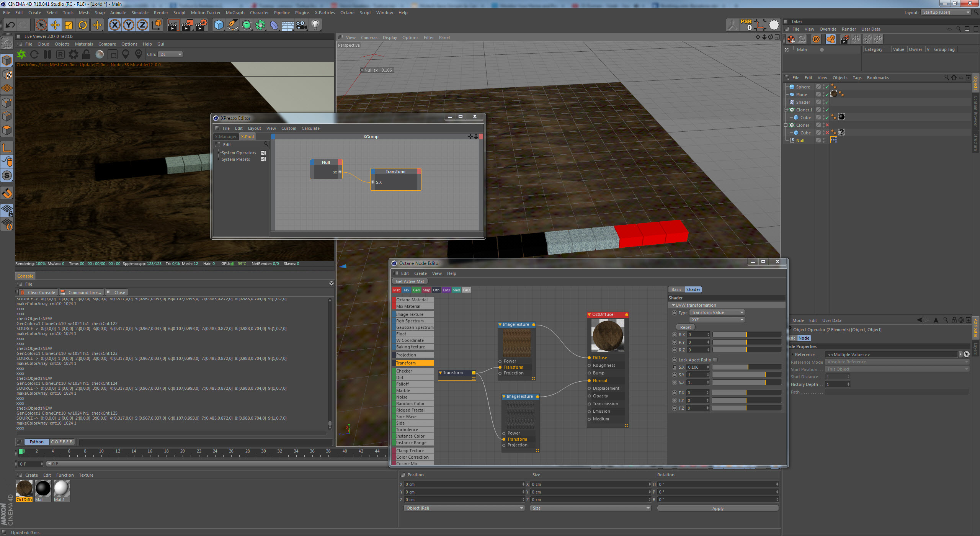
Task: Add a Cube primitive object
Action: click(x=219, y=25)
